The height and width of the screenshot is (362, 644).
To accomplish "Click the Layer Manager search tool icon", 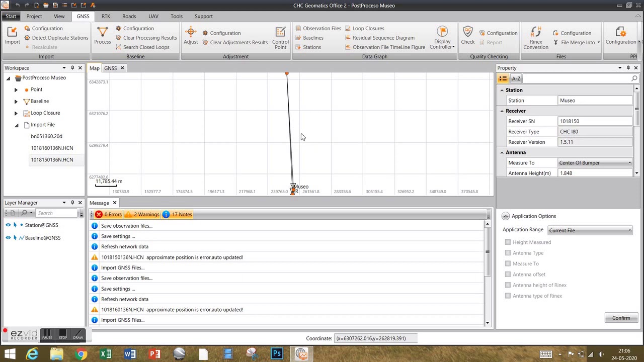I will (x=24, y=213).
